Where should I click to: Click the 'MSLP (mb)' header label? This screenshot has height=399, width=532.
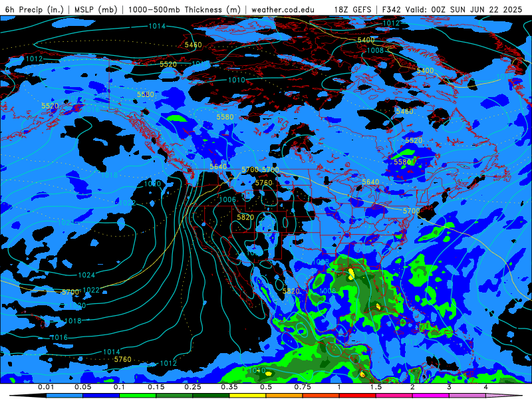point(96,9)
